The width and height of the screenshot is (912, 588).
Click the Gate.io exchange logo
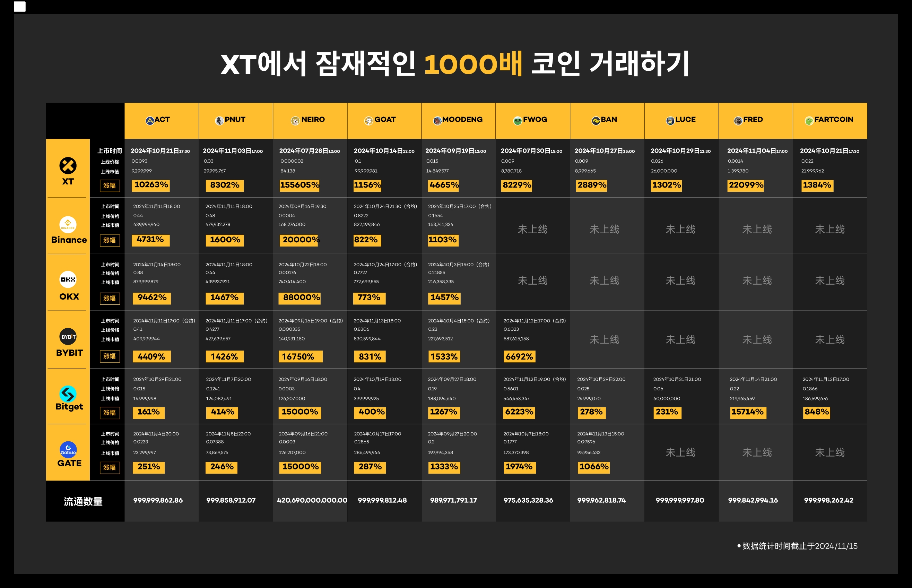pos(68,450)
